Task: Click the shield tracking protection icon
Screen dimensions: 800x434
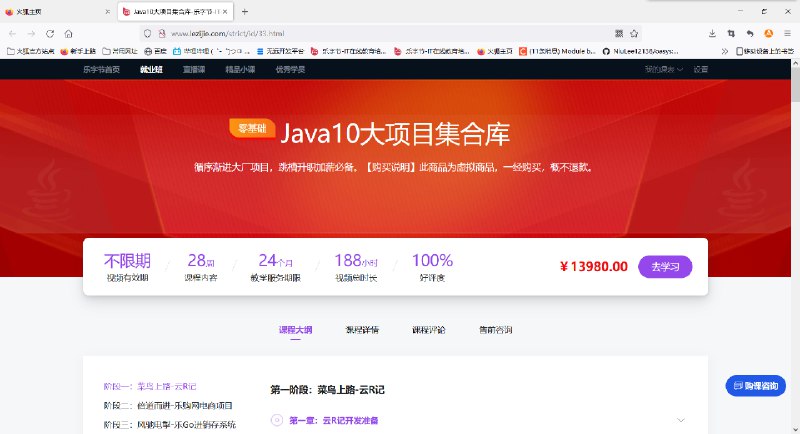Action: point(147,34)
